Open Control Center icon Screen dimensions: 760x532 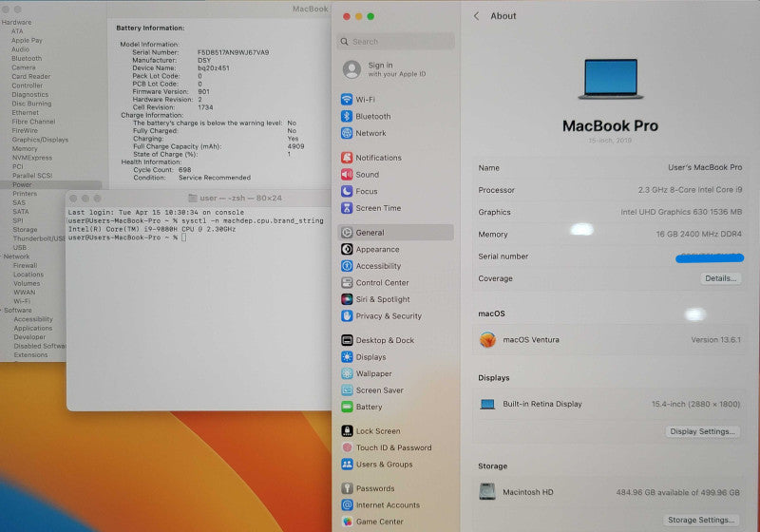point(347,282)
